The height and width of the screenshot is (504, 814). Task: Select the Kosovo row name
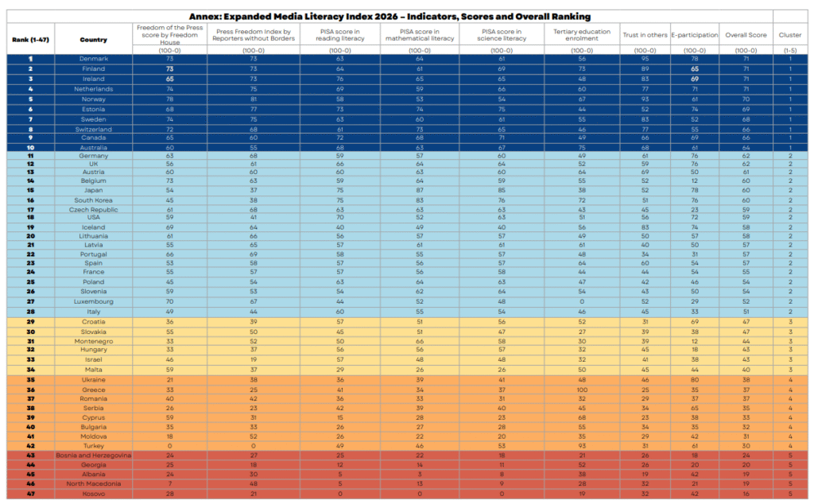[94, 494]
